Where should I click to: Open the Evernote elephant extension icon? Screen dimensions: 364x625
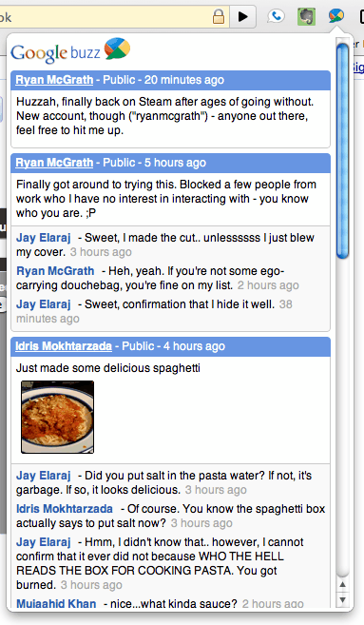click(306, 16)
